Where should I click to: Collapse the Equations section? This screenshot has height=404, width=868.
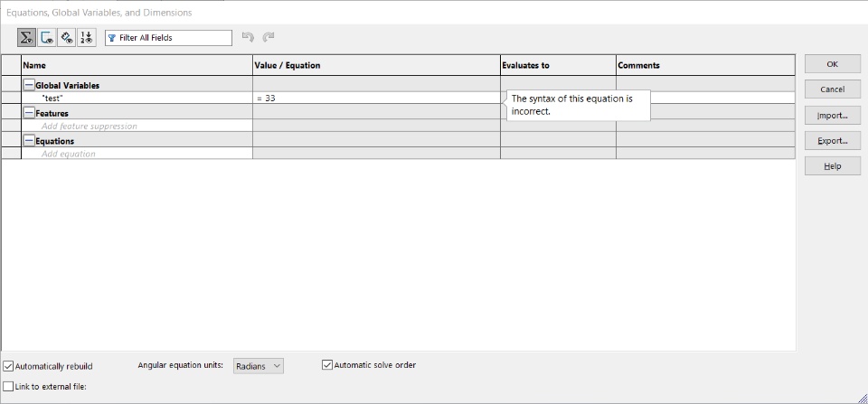point(29,141)
